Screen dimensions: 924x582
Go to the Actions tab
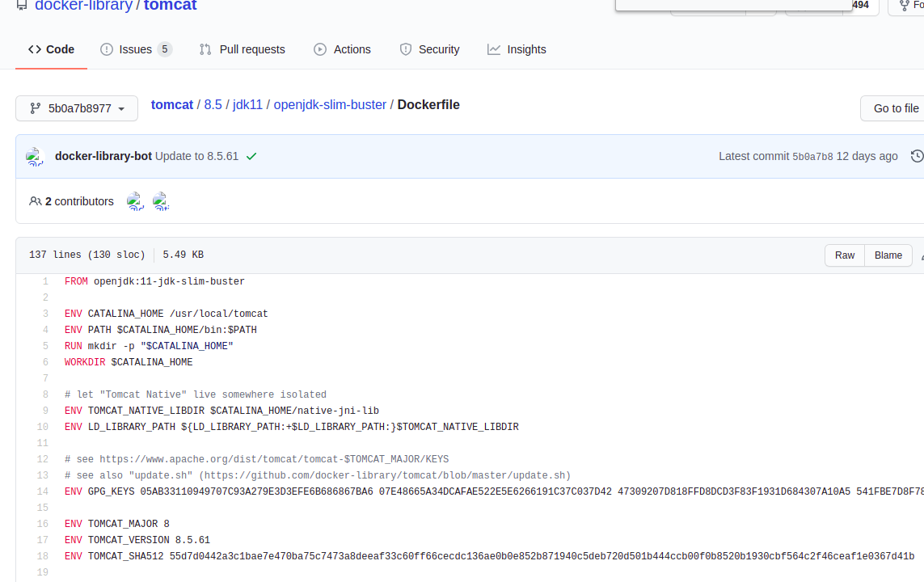click(x=343, y=49)
